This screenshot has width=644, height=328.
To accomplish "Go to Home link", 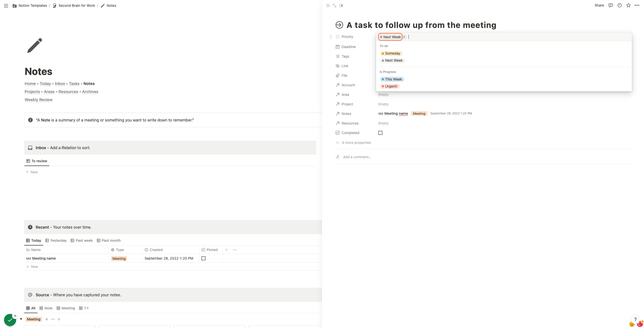I will click(x=30, y=84).
